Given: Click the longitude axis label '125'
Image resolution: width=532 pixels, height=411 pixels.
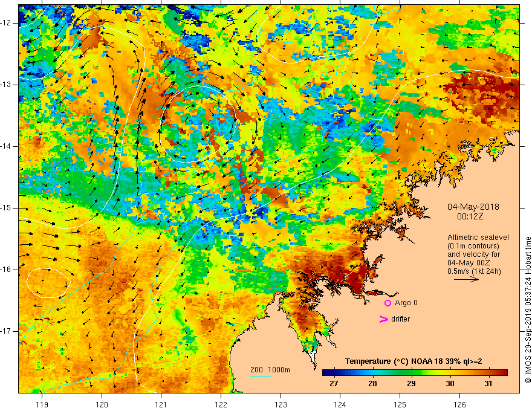Looking at the screenshot, I should pos(400,404).
